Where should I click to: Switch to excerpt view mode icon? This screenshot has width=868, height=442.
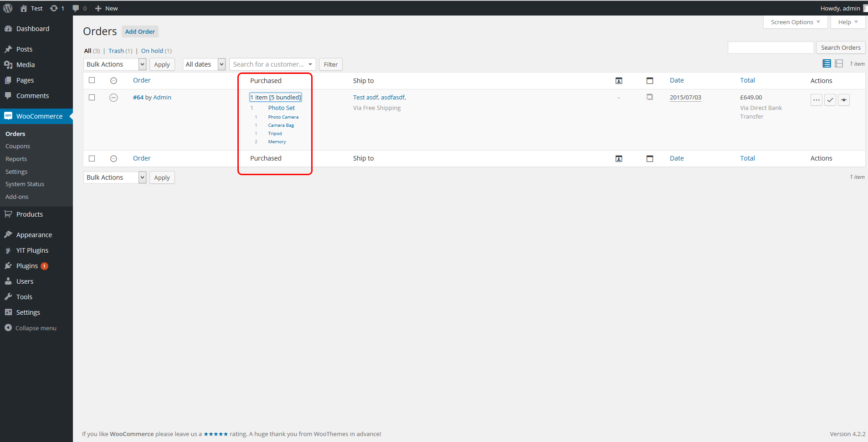pyautogui.click(x=839, y=64)
